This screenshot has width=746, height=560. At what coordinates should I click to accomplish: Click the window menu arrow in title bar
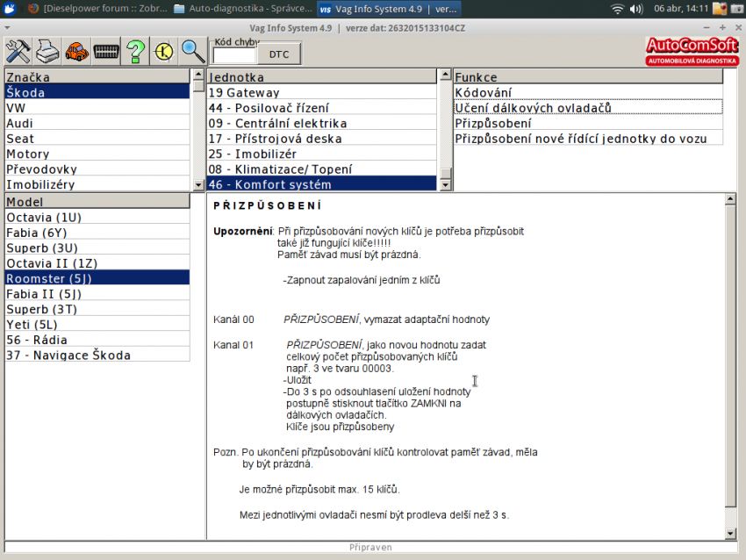7,28
